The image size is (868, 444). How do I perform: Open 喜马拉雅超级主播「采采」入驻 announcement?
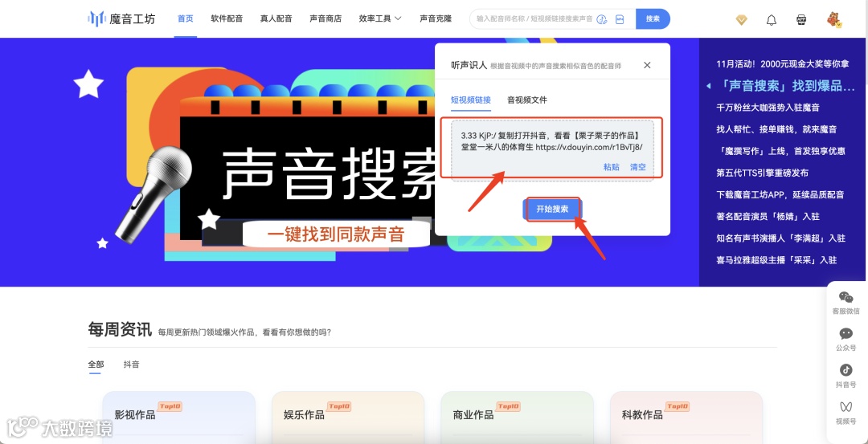point(776,260)
